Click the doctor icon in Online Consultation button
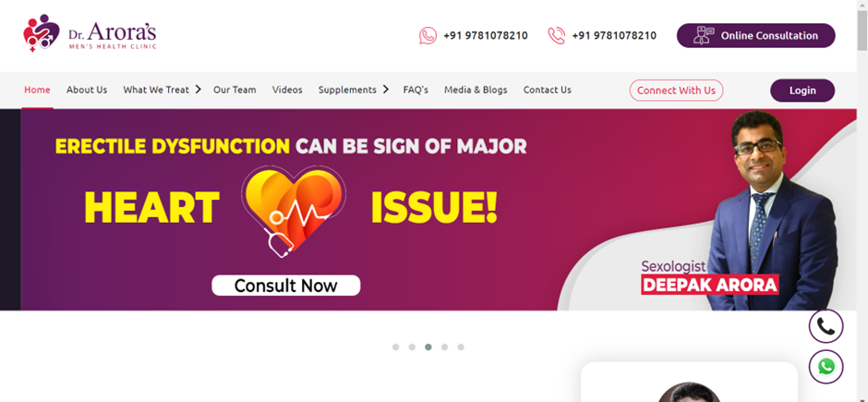The image size is (868, 402). click(x=704, y=35)
